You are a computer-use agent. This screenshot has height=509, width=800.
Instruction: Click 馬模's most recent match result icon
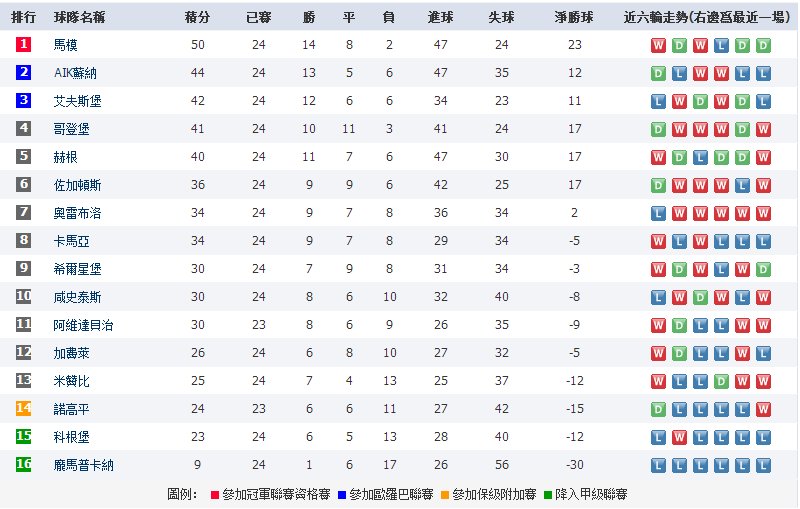point(763,45)
